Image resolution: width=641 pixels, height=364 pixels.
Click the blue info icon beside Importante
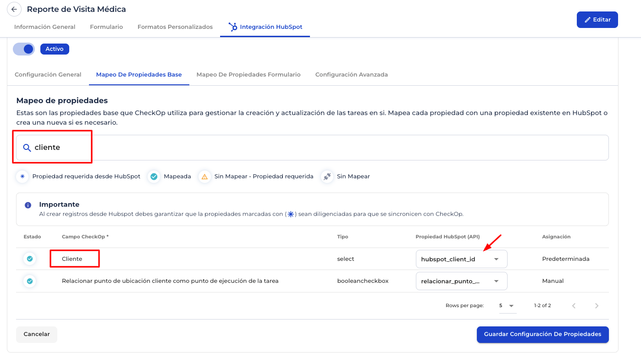click(x=28, y=205)
